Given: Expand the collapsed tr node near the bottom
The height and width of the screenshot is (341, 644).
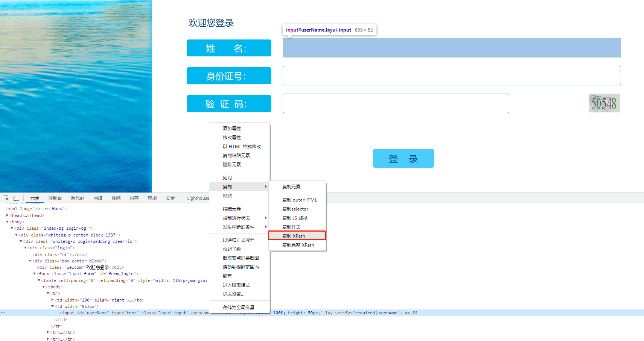Looking at the screenshot, I should point(47,332).
